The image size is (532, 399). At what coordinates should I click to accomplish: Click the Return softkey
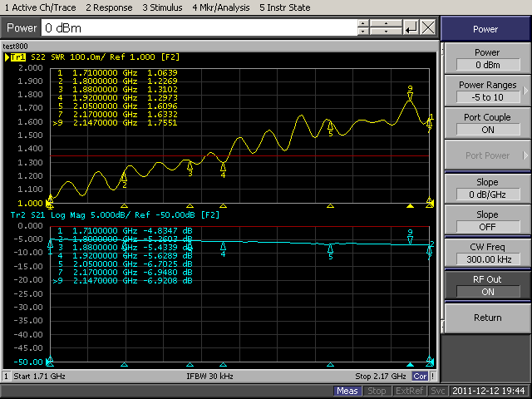pyautogui.click(x=487, y=318)
